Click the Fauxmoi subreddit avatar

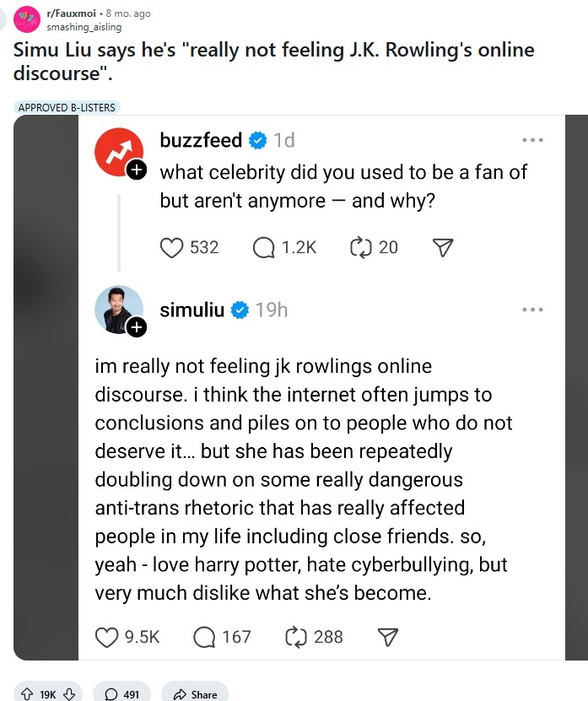[27, 19]
